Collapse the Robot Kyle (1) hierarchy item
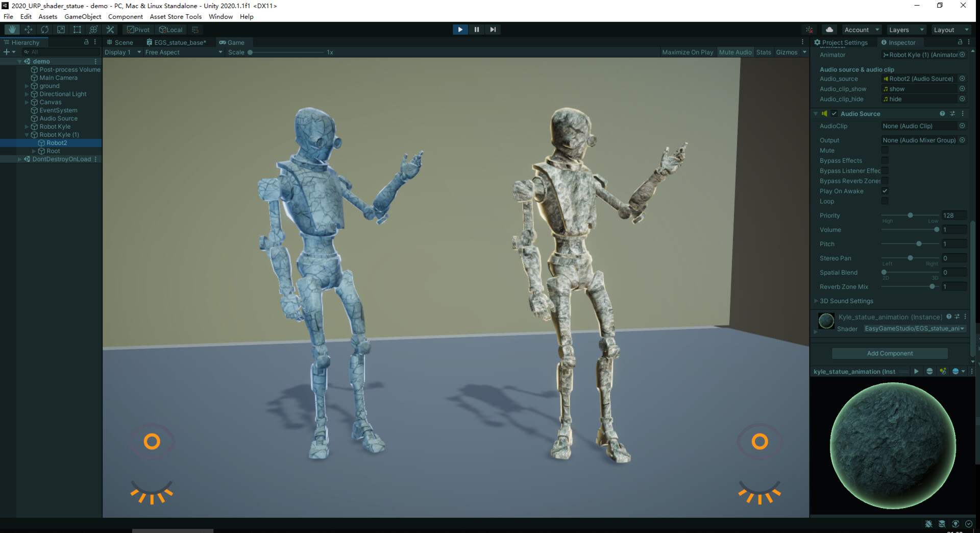Screen dimensions: 980x533 (x=26, y=135)
